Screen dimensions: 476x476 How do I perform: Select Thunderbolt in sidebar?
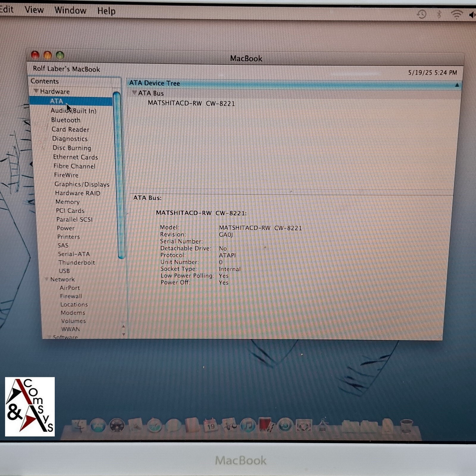tap(76, 262)
